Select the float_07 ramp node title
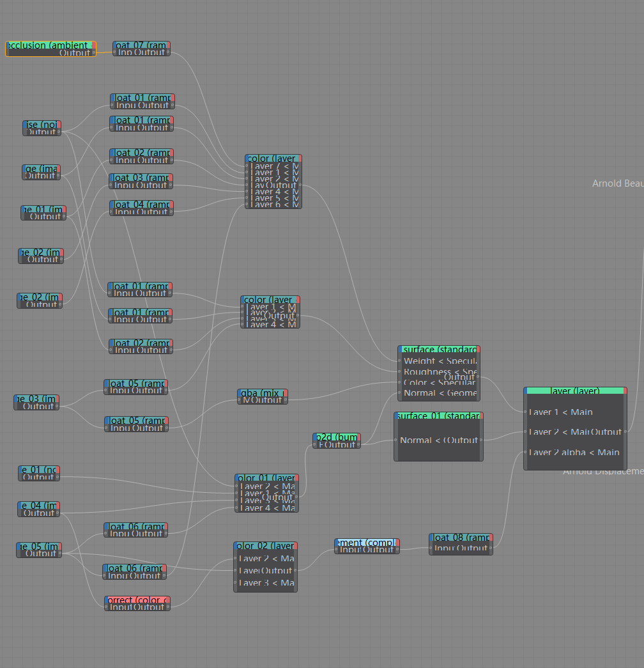The width and height of the screenshot is (644, 668). (x=141, y=45)
